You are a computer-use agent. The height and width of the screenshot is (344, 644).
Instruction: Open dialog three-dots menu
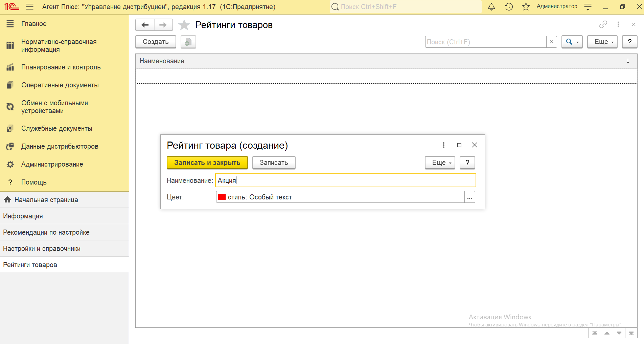click(x=443, y=145)
